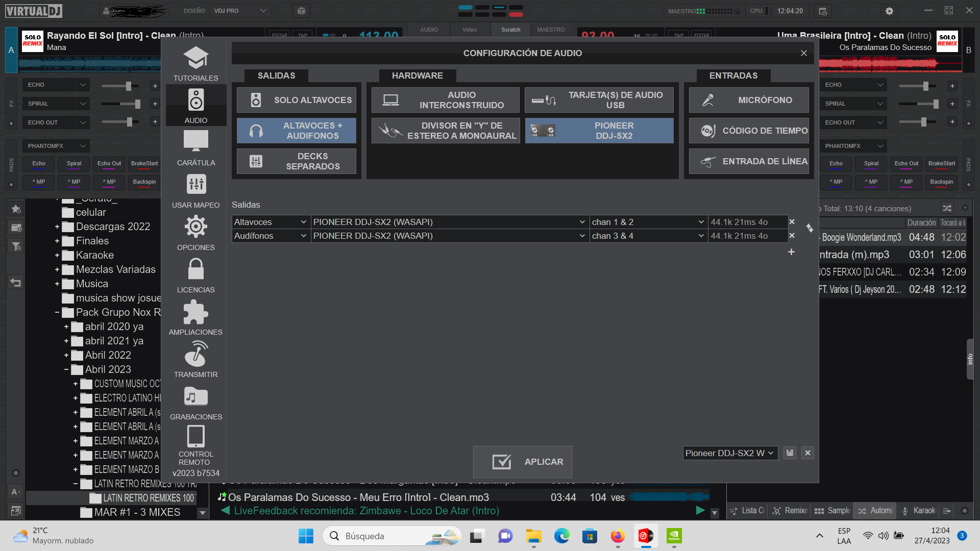This screenshot has height=551, width=980.
Task: Open the Ampliaciones puzzle section
Action: pyautogui.click(x=195, y=317)
